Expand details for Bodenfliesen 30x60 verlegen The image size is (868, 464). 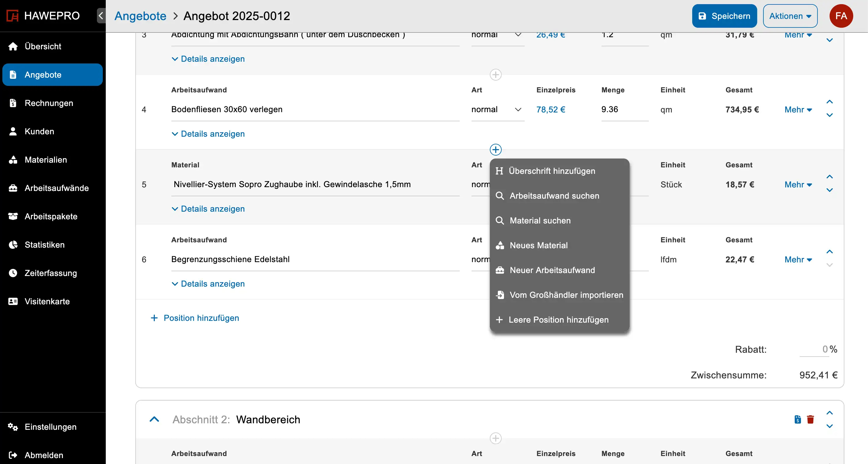pos(208,134)
